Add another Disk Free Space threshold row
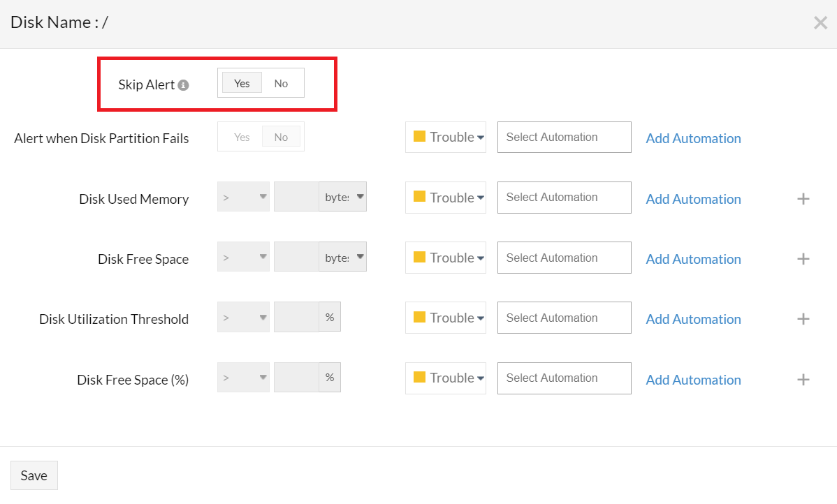This screenshot has width=837, height=504. 803,259
